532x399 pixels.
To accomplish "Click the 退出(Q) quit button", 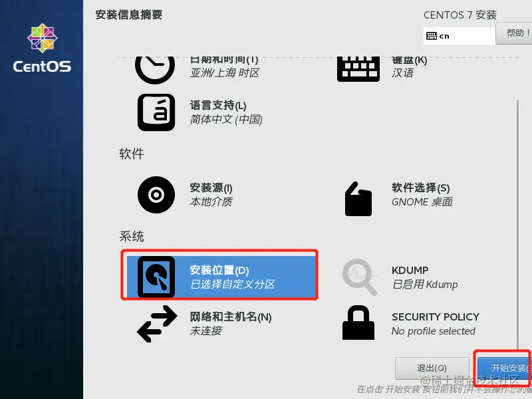I will point(432,368).
